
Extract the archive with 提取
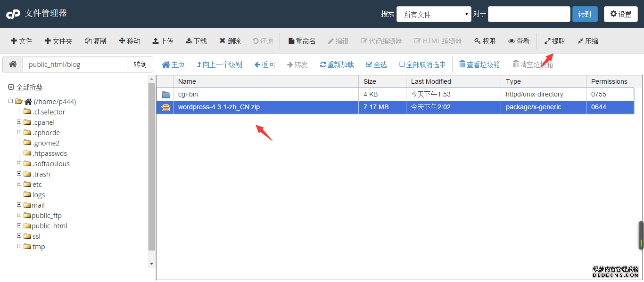(555, 41)
